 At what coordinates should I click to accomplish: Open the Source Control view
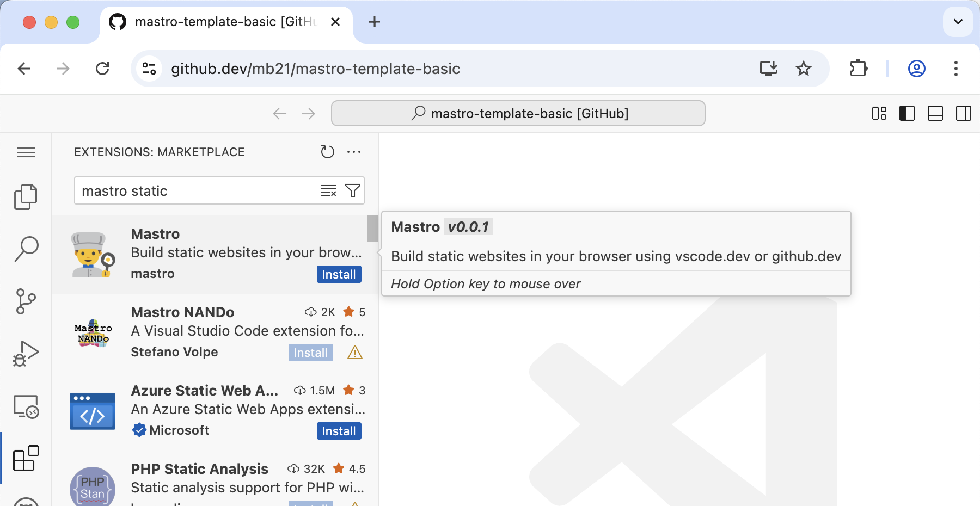click(x=26, y=301)
